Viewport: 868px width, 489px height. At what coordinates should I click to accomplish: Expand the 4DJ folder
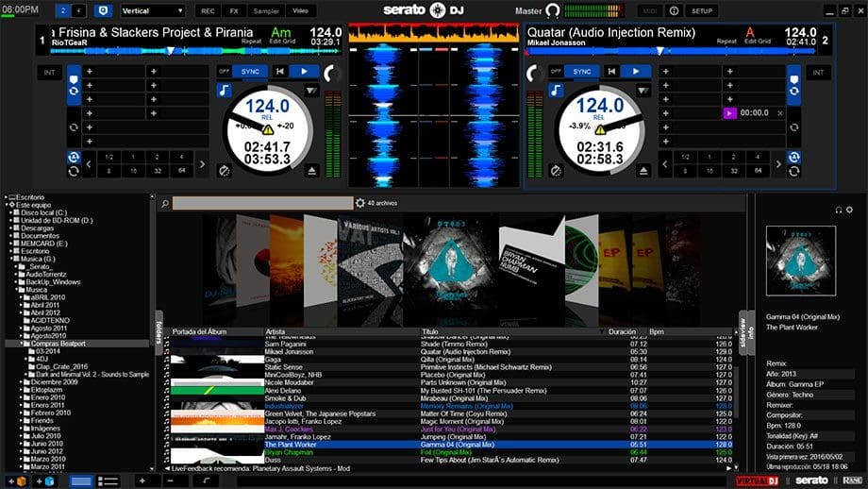26,359
